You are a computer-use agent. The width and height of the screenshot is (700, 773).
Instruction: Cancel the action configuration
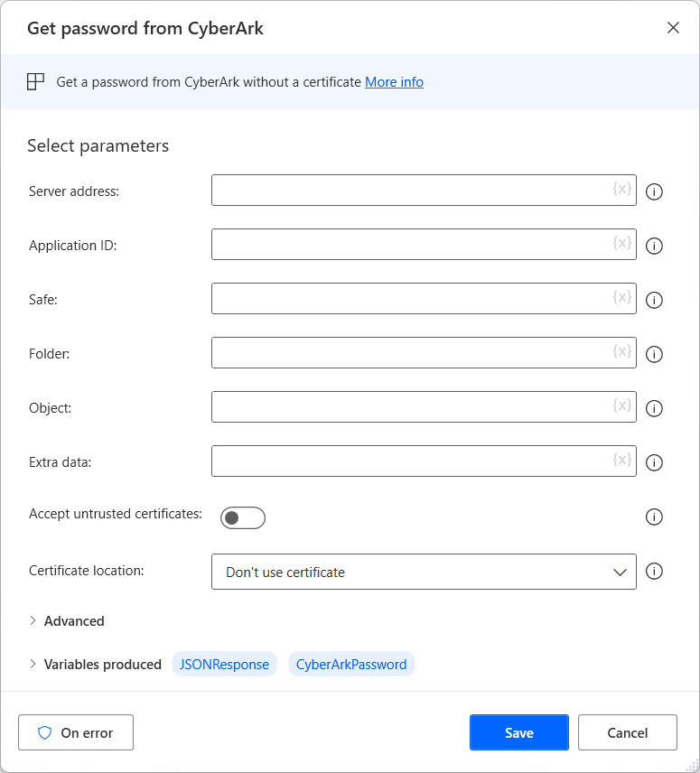coord(627,732)
